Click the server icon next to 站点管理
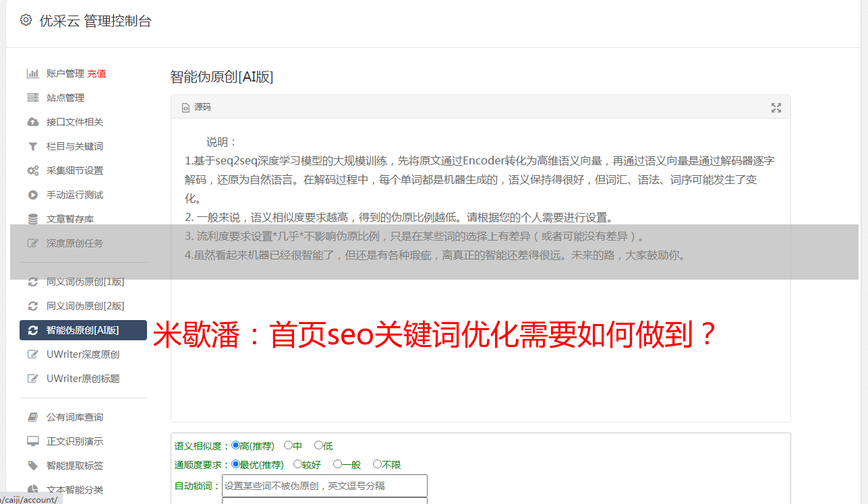The height and width of the screenshot is (504, 868). (32, 98)
